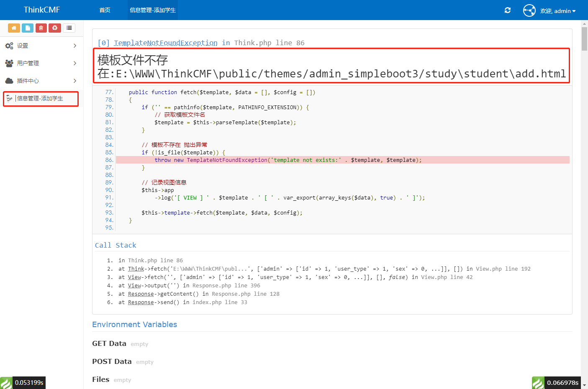Click the code line 'public function fetch'
588x389 pixels.
(x=222, y=92)
